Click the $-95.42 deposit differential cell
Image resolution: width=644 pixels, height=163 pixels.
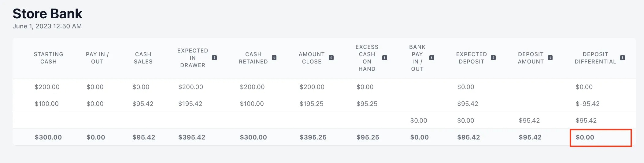click(587, 104)
